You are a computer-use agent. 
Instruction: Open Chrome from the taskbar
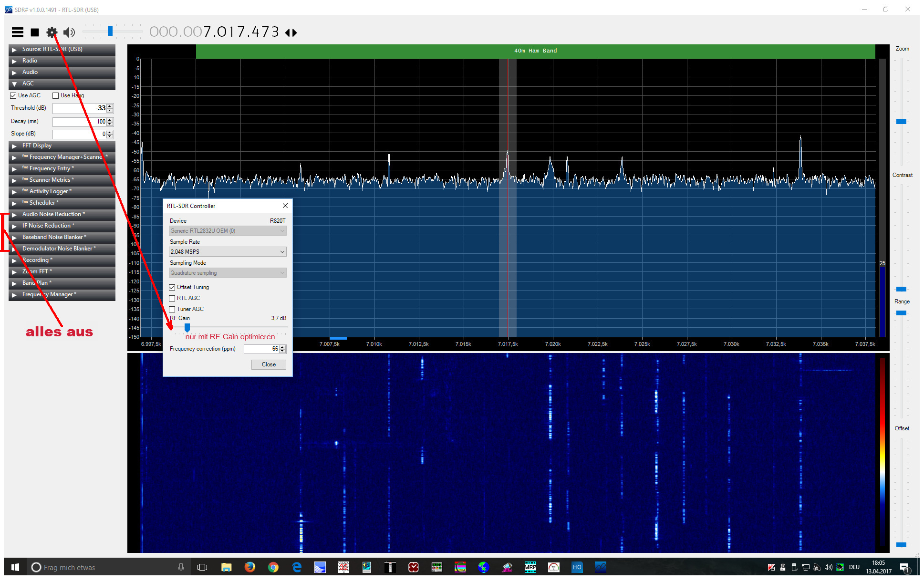point(273,567)
